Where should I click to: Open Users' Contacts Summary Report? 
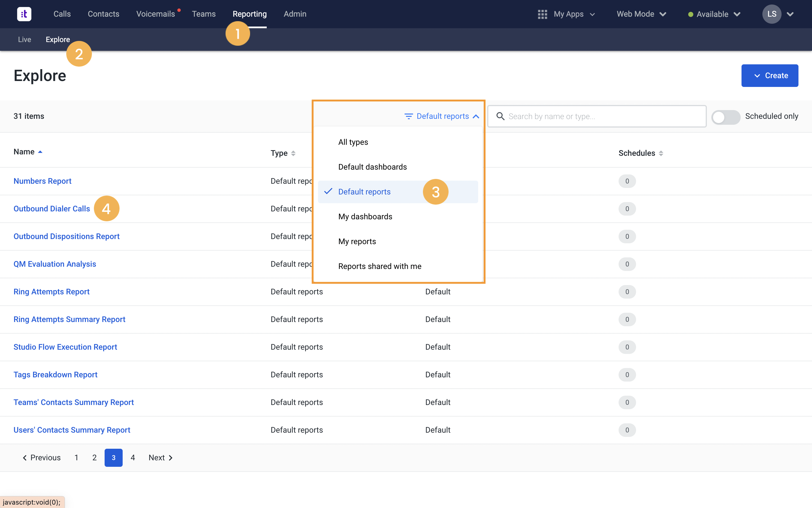point(72,430)
